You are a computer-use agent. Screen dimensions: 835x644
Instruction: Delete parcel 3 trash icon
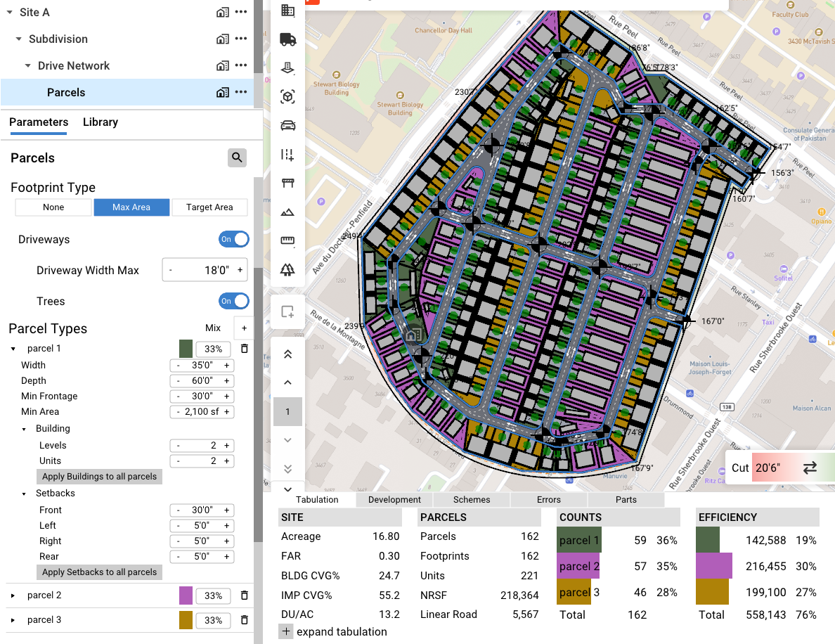coord(245,619)
